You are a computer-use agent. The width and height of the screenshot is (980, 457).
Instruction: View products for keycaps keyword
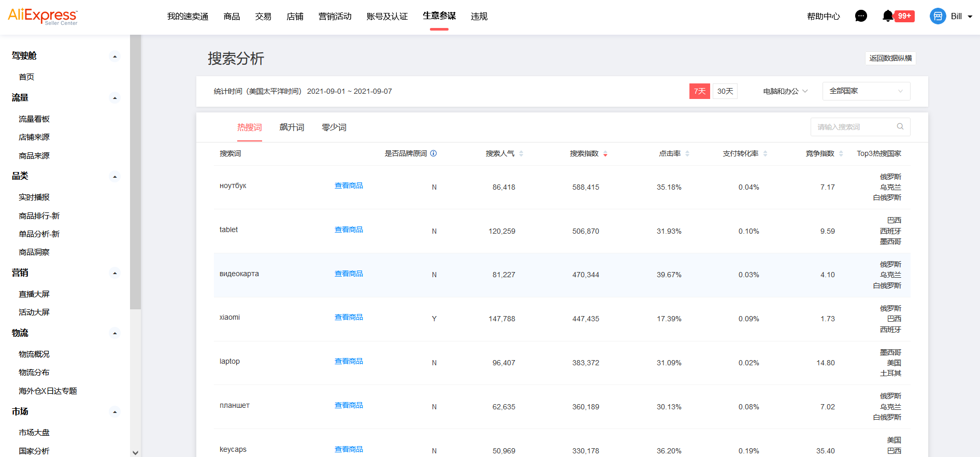pos(349,449)
